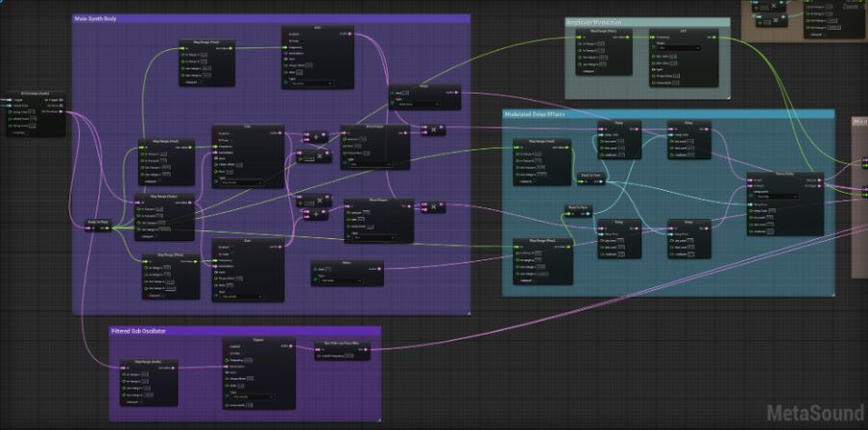Select the Audio To Float node

pyautogui.click(x=98, y=226)
